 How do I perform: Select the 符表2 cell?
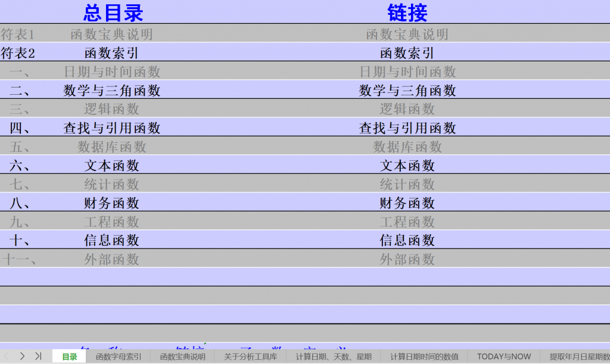click(x=18, y=53)
